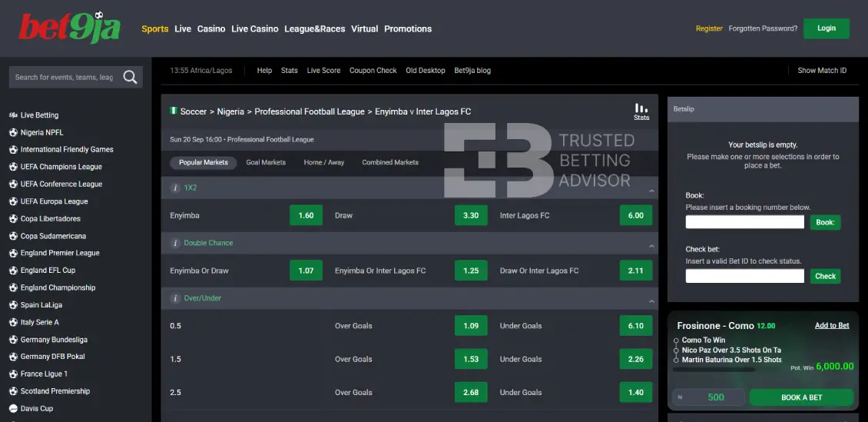Pick Enyimba Or Draw odds 1.07
Image resolution: width=868 pixels, height=422 pixels.
[x=306, y=271]
